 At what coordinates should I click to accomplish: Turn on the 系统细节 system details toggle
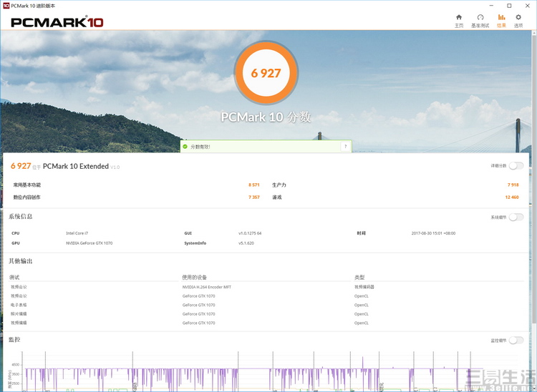click(x=516, y=217)
